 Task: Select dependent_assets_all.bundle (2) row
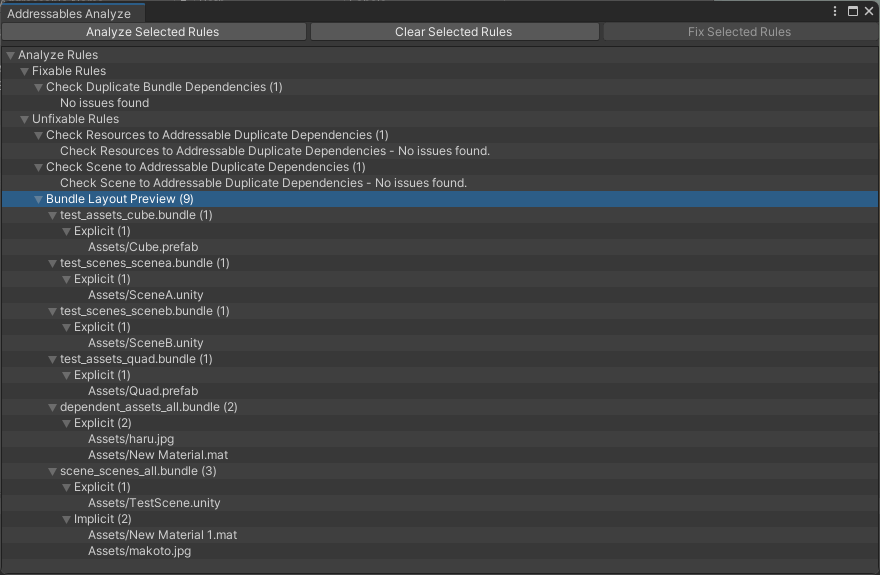pyautogui.click(x=440, y=407)
